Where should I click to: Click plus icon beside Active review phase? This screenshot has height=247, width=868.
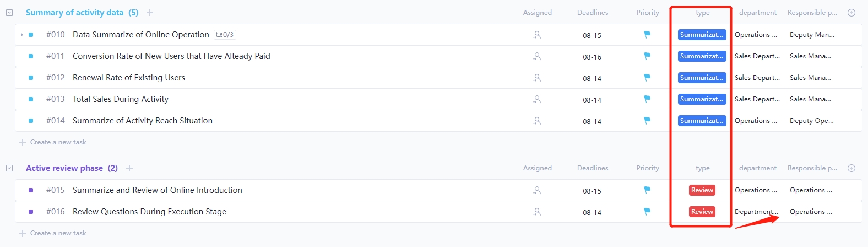[129, 168]
